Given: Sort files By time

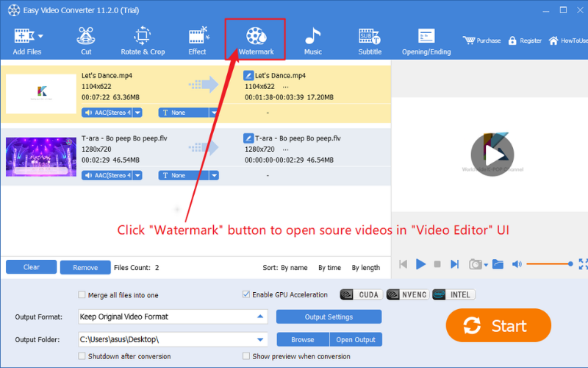Looking at the screenshot, I should point(329,268).
